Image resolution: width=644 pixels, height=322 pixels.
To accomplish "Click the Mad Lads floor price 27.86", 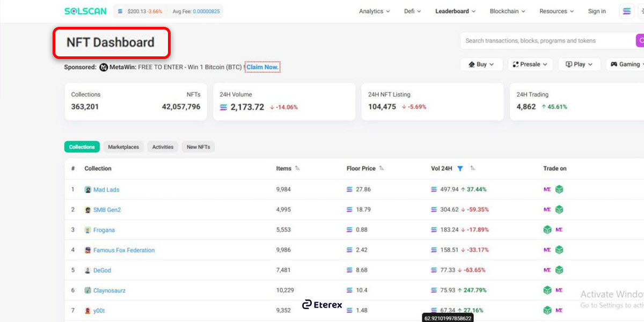I will click(x=363, y=189).
